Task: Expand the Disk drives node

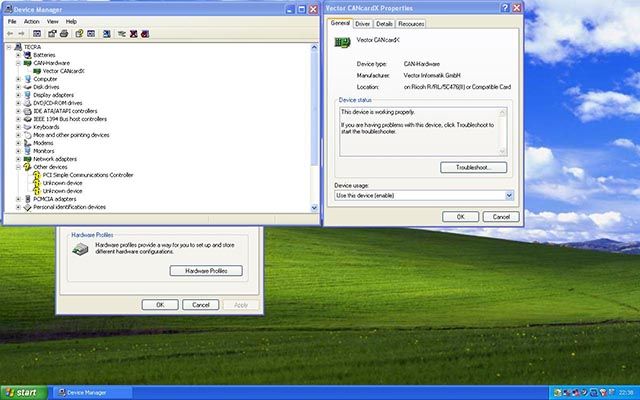Action: click(18, 87)
